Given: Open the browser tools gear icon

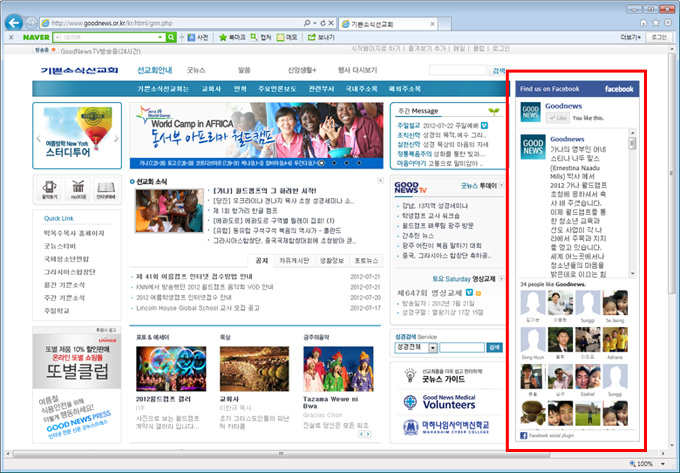Looking at the screenshot, I should (x=668, y=23).
